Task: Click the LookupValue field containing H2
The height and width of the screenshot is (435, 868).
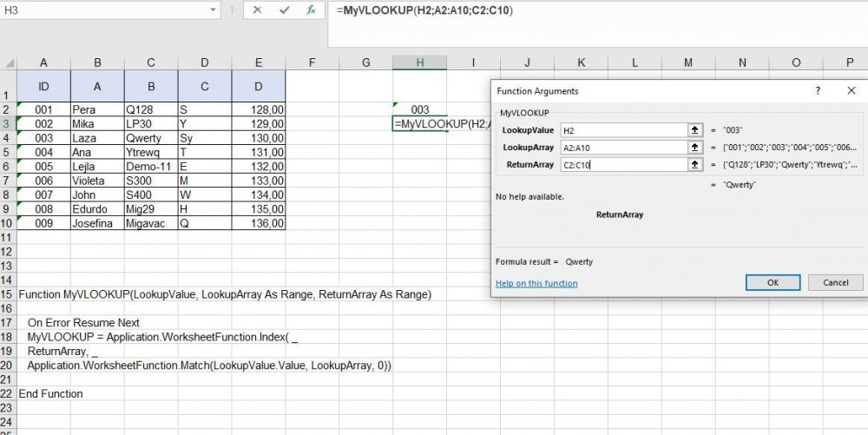Action: click(x=624, y=130)
